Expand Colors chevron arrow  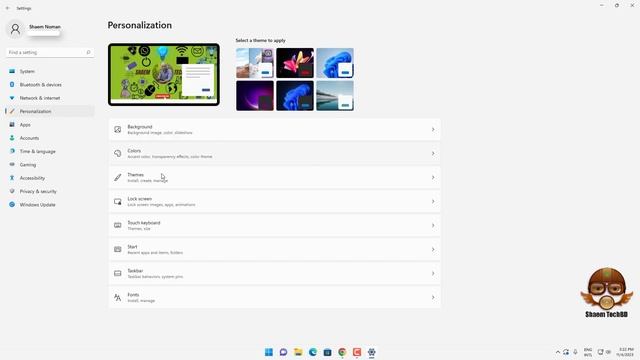(x=433, y=153)
